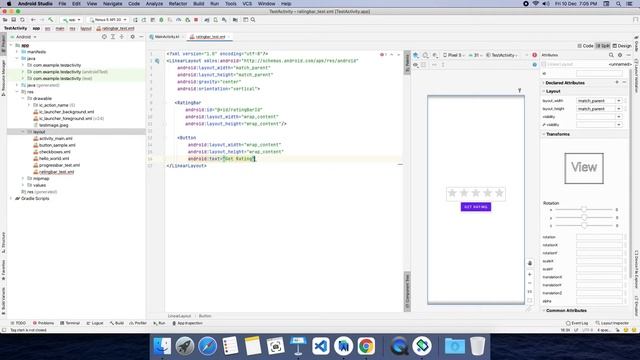640x360 pixels.
Task: Adjust the rotation z slider
Action: (x=584, y=225)
